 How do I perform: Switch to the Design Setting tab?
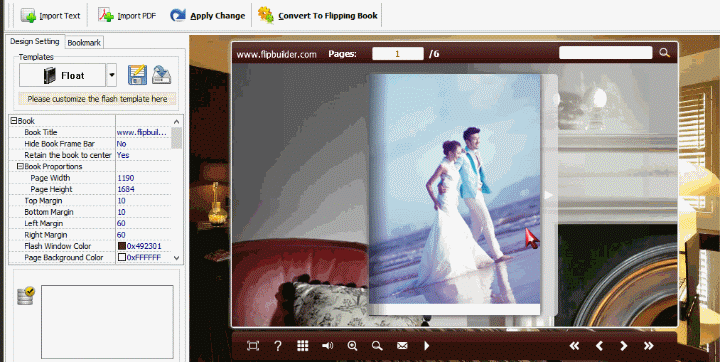[34, 41]
